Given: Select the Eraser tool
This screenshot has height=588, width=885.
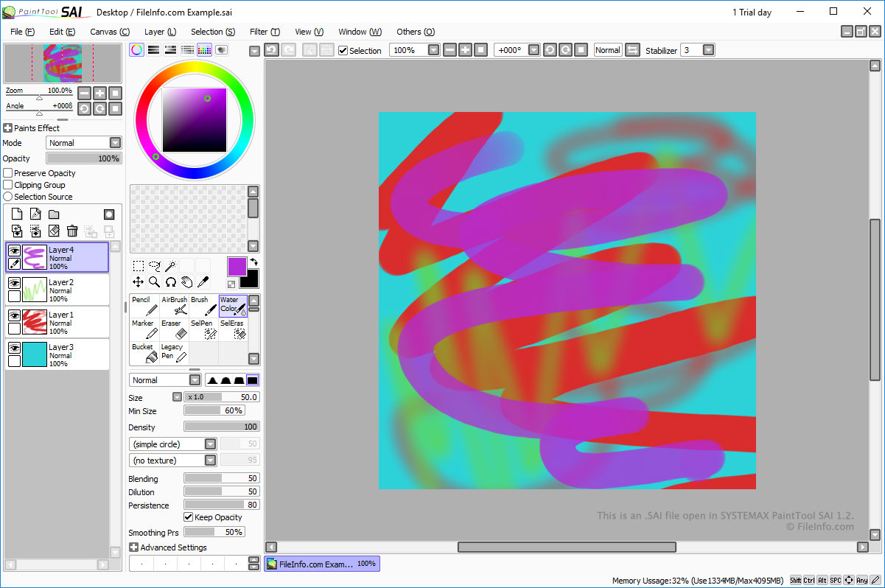Looking at the screenshot, I should pos(174,329).
